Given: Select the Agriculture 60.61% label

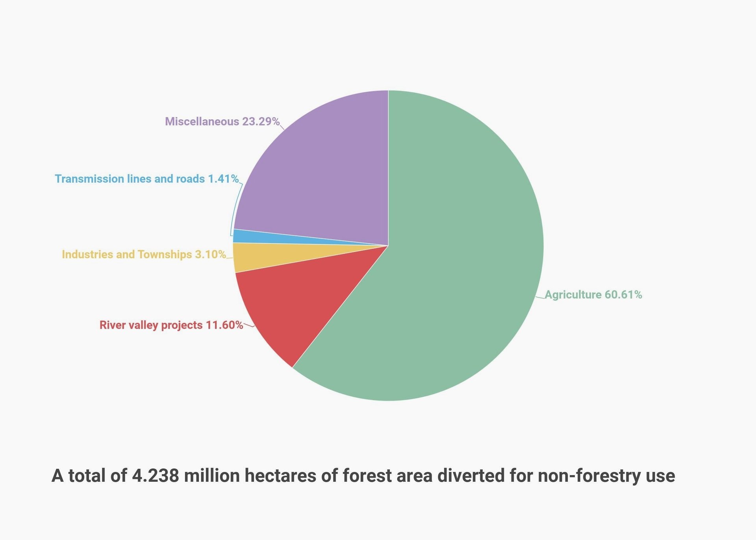Looking at the screenshot, I should pyautogui.click(x=593, y=295).
